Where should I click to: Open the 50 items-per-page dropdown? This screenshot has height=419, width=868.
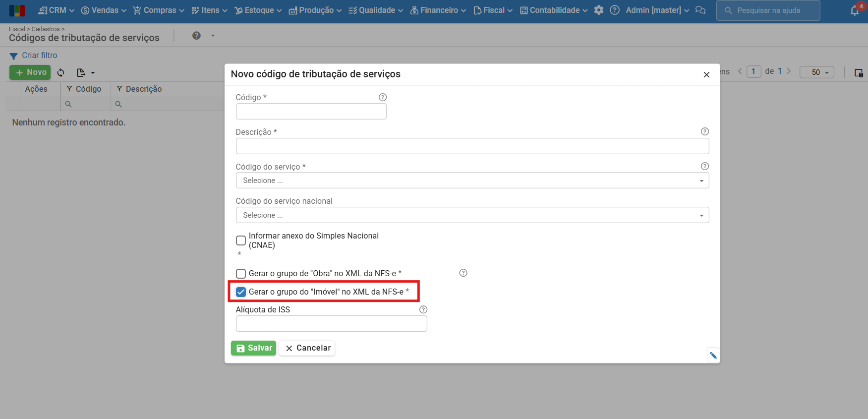pyautogui.click(x=817, y=72)
